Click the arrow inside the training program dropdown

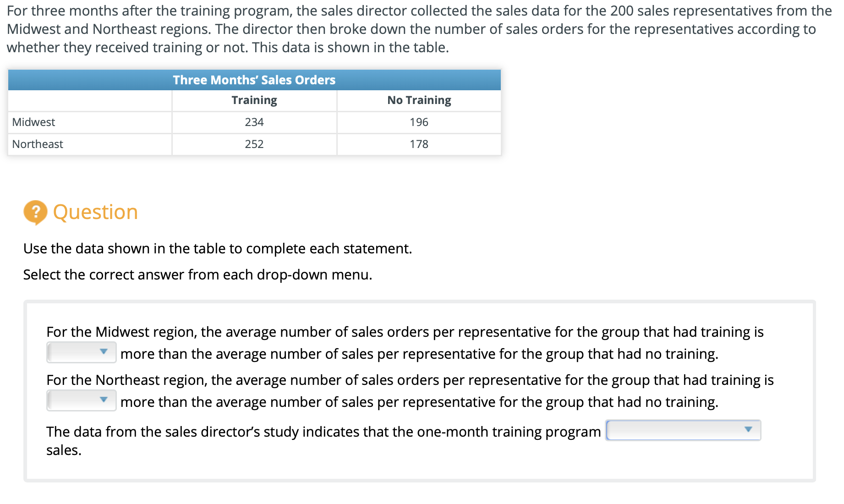[748, 430]
